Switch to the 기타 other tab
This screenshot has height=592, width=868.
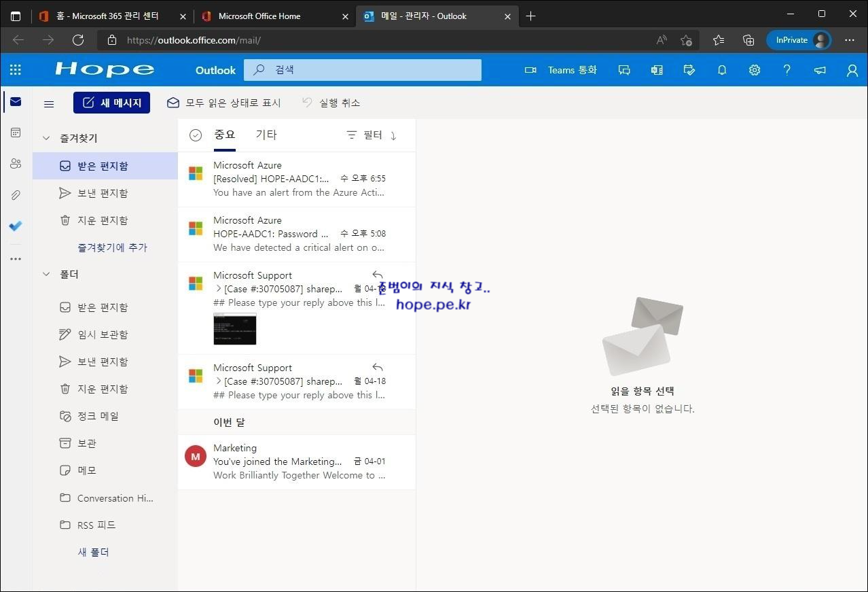pyautogui.click(x=266, y=135)
